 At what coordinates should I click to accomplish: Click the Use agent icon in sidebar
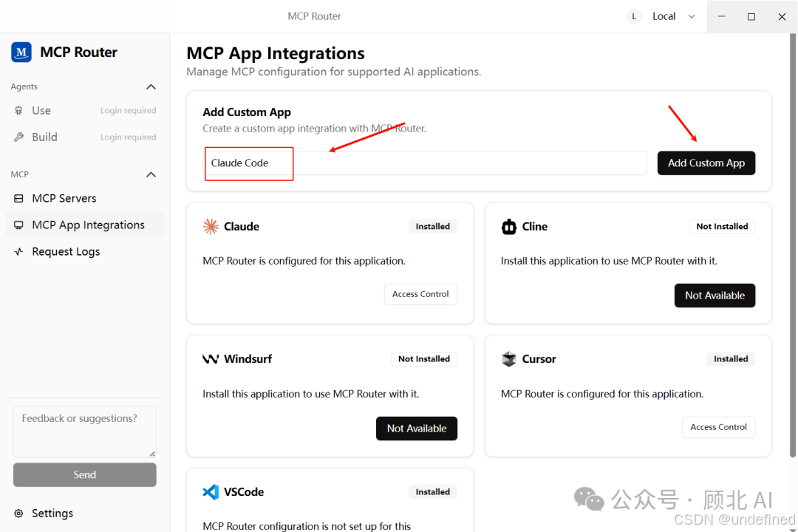click(18, 111)
